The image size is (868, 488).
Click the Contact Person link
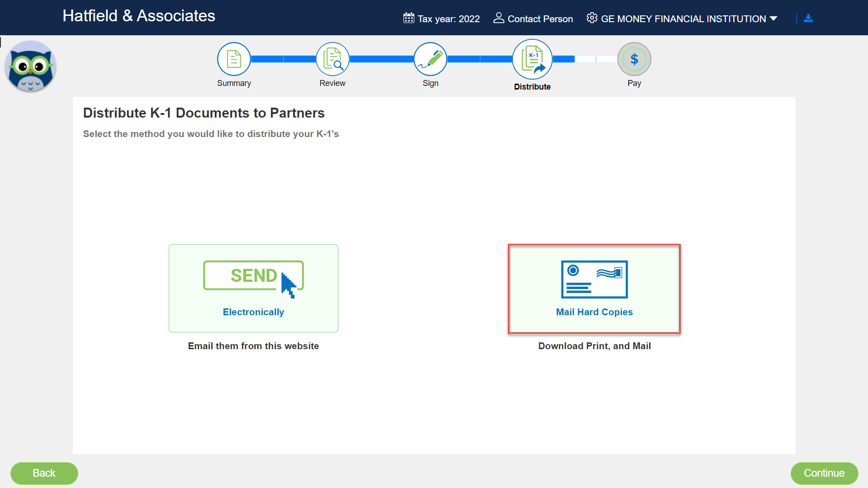click(540, 19)
